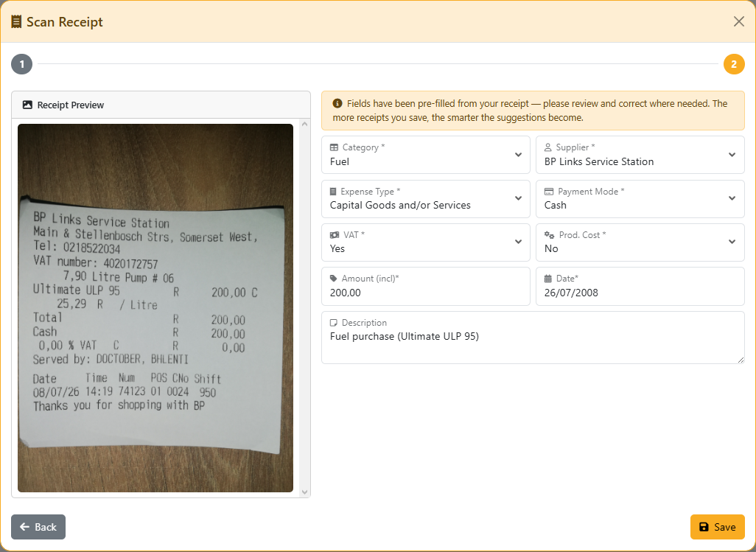
Task: Click the Category table icon
Action: tap(334, 147)
